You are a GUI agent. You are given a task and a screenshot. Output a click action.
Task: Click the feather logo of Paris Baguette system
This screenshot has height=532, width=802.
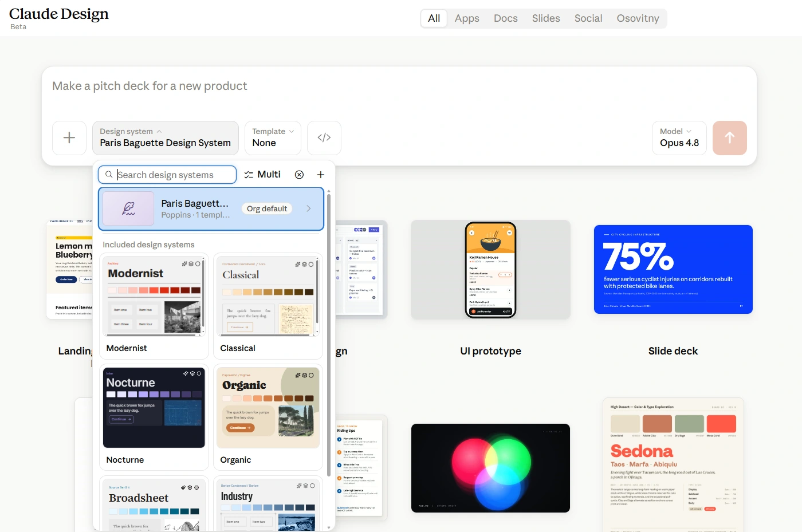click(x=128, y=208)
